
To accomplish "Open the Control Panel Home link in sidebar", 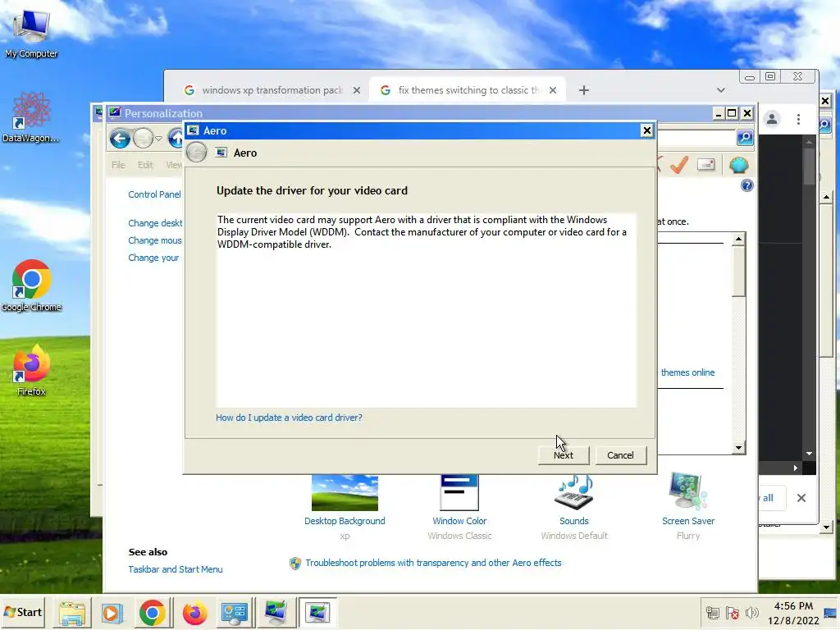I will [155, 194].
